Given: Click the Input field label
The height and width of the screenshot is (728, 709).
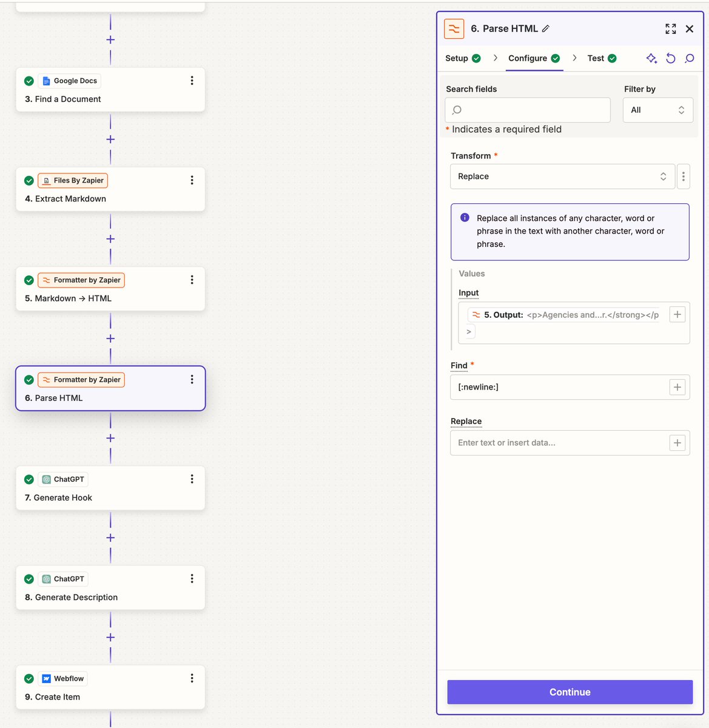Looking at the screenshot, I should [x=469, y=293].
